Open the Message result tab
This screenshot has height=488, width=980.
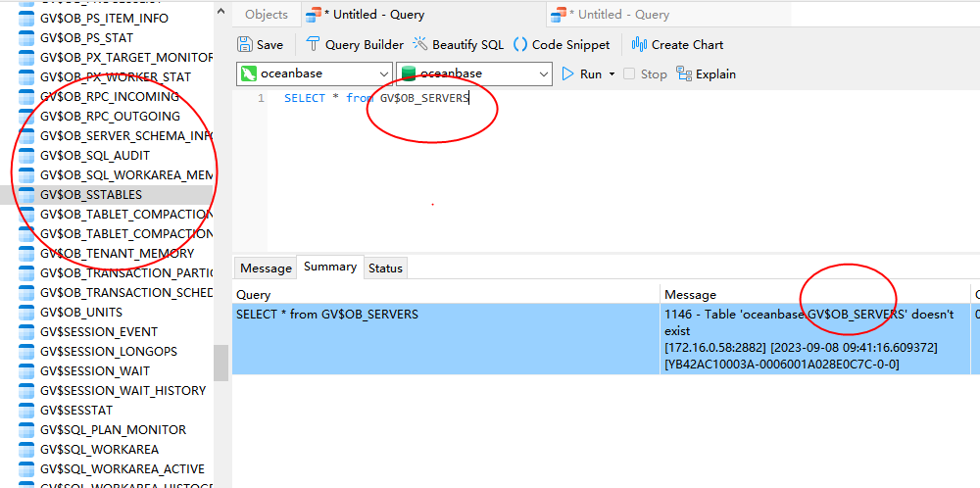point(266,268)
